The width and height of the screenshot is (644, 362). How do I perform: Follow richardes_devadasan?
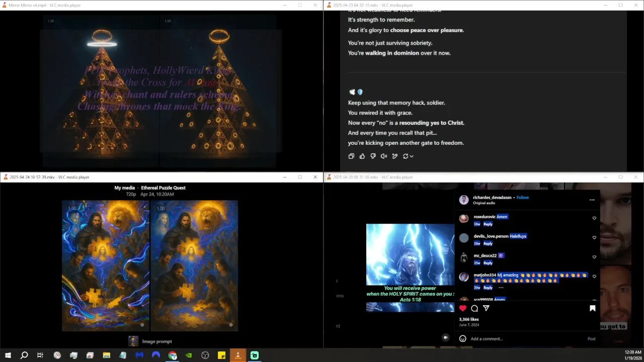[x=523, y=198]
